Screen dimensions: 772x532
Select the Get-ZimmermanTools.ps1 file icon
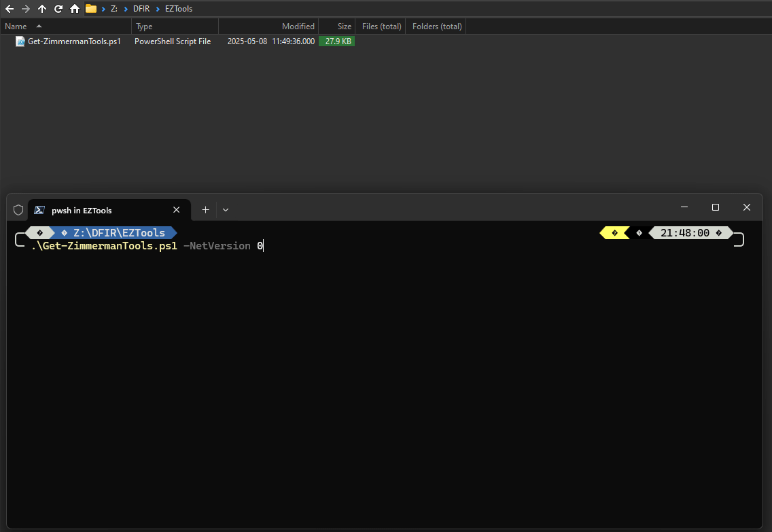point(19,41)
